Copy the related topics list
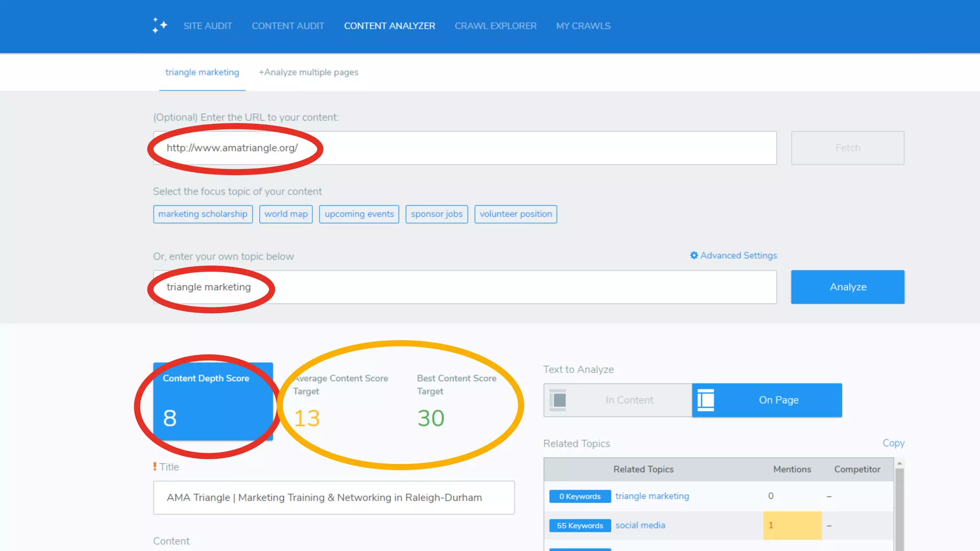 tap(893, 443)
